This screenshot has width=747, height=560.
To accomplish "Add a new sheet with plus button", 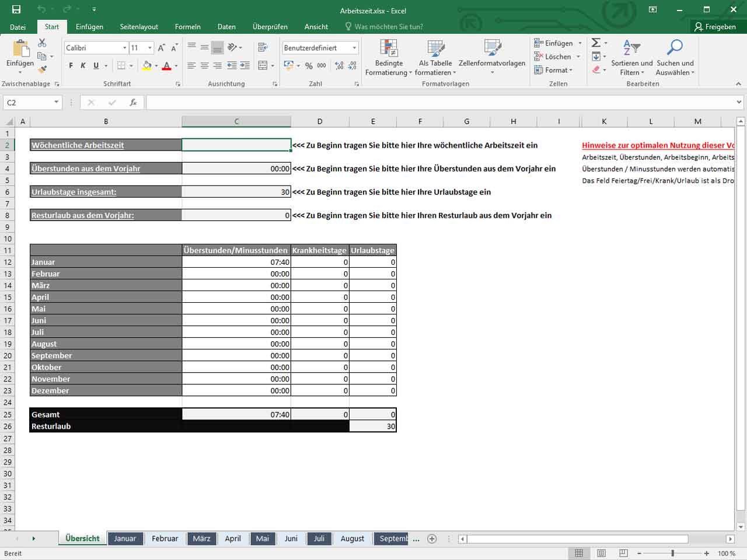I will pos(432,538).
